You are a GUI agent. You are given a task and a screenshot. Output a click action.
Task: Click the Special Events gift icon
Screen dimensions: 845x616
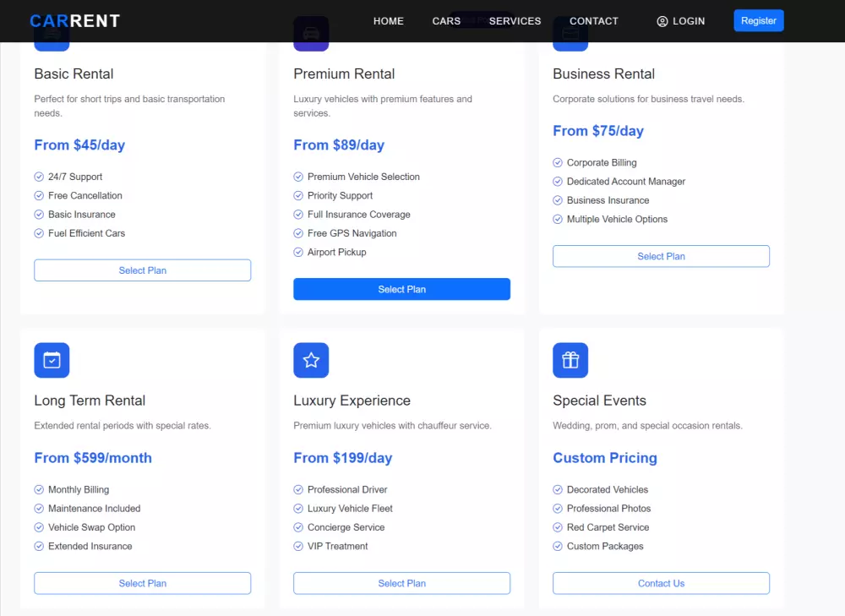tap(570, 360)
